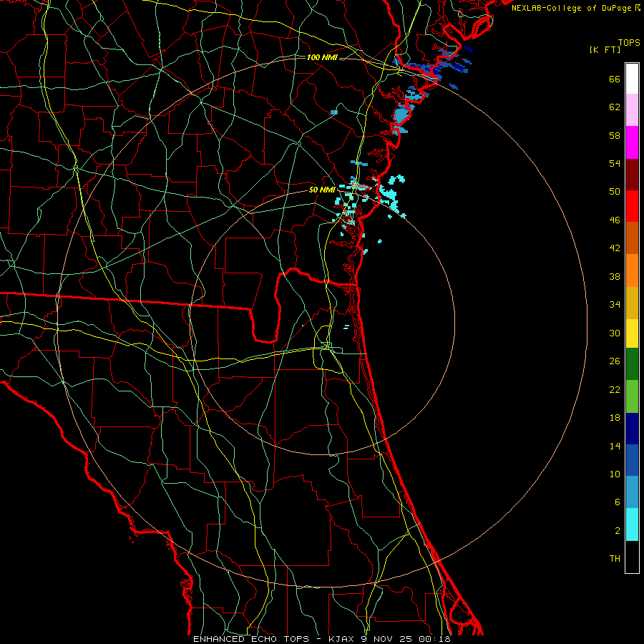Screen dimensions: 644x644
Task: Choose the dark orange legend swatch
Action: coord(632,238)
